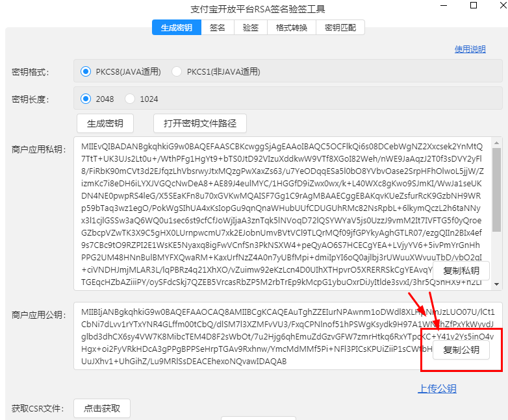508x420 pixels.
Task: Minimize the RSA tool window
Action: pos(444,5)
